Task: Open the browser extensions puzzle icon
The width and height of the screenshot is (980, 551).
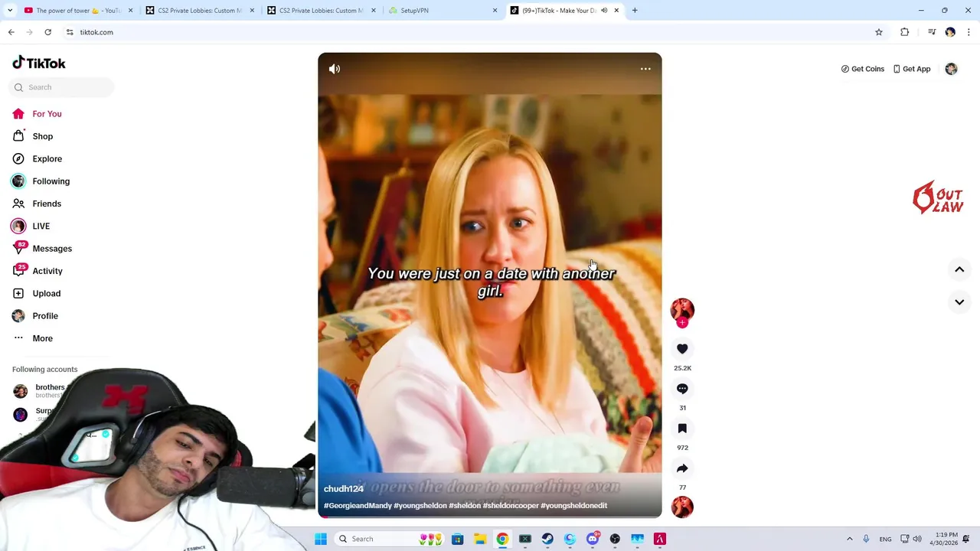Action: (x=905, y=32)
